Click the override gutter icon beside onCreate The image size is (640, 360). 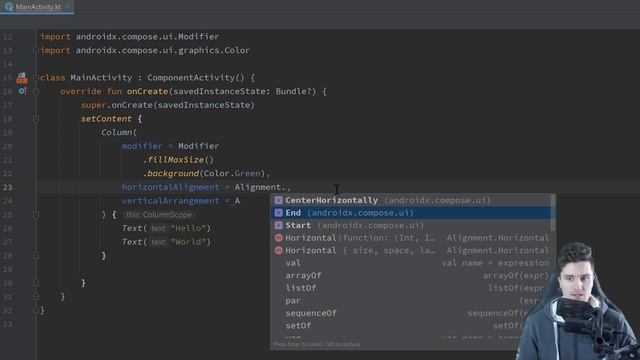click(x=22, y=91)
